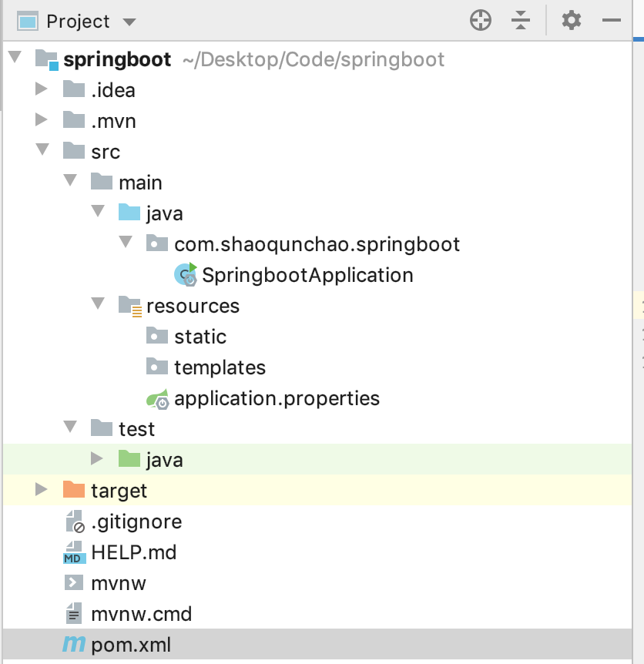Select the java label under main

click(x=165, y=214)
